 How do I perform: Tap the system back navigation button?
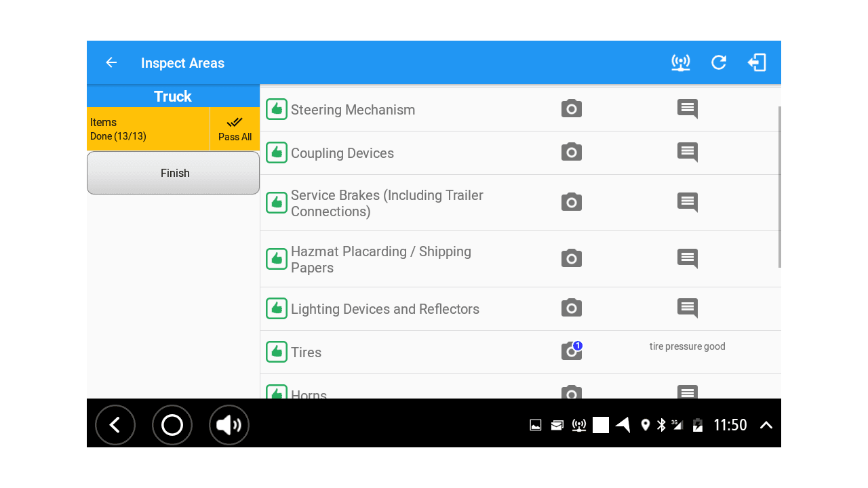[115, 425]
